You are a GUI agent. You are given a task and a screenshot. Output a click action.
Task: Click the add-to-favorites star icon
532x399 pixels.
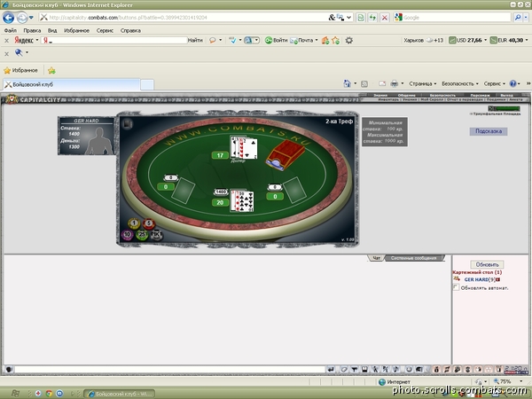(x=51, y=71)
